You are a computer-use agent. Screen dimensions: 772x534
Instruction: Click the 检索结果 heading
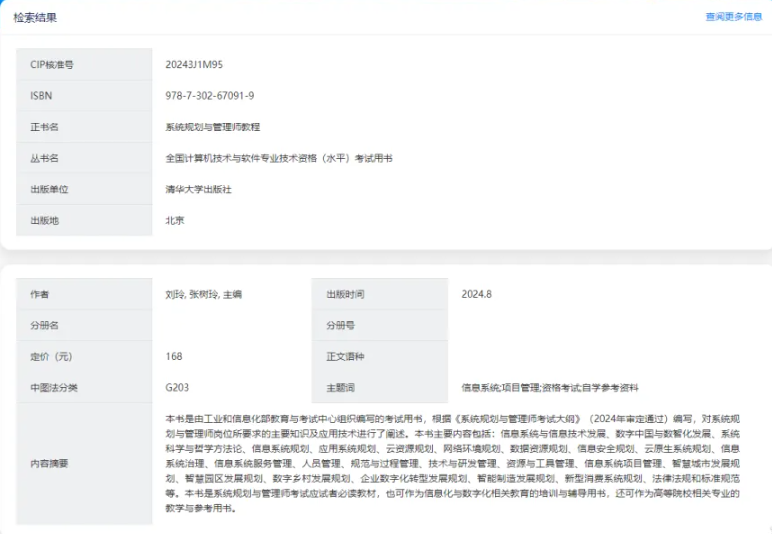(35, 18)
